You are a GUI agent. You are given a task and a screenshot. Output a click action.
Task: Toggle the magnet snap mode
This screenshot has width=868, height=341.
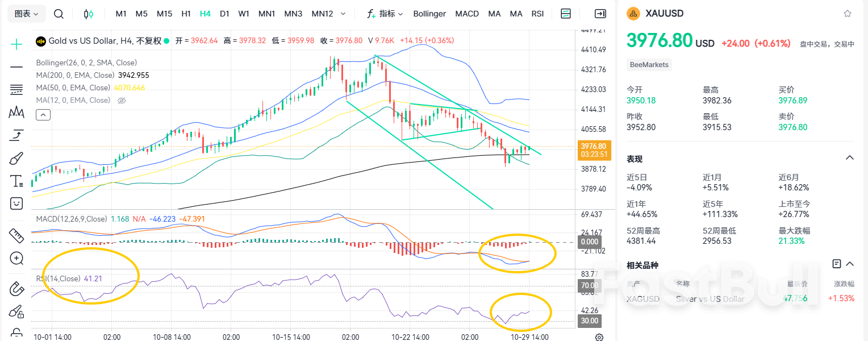16,289
